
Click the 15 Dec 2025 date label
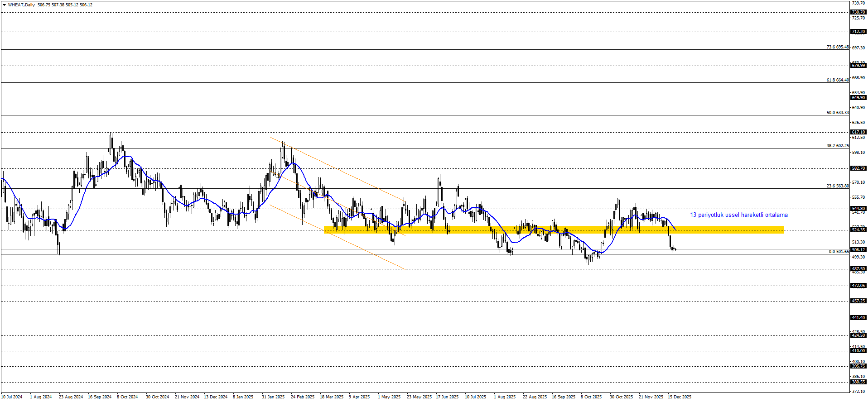(680, 397)
